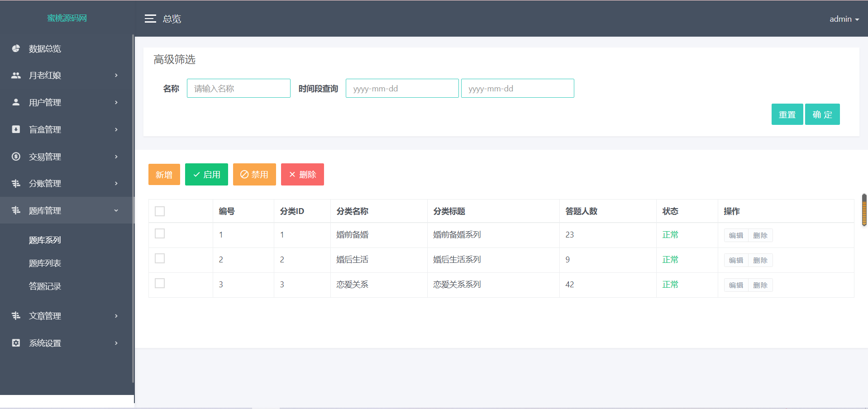Focus the 名称 search input field
The image size is (868, 409).
click(238, 88)
